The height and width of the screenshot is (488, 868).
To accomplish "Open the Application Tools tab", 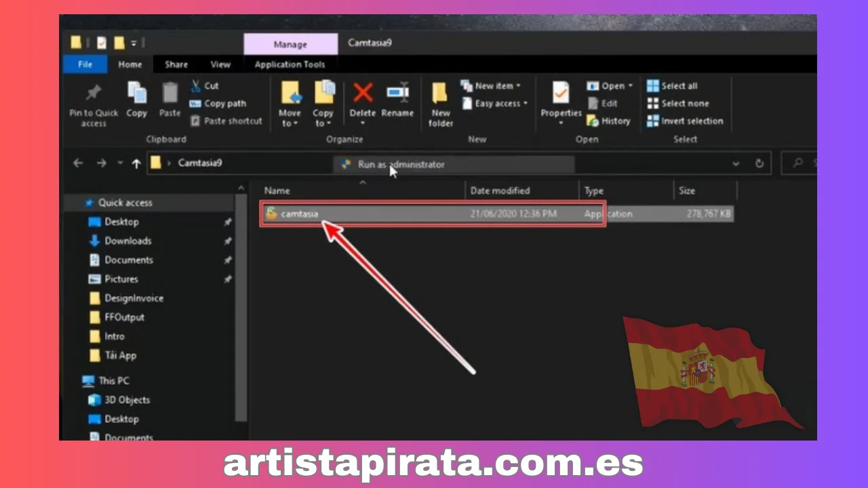I will tap(290, 64).
